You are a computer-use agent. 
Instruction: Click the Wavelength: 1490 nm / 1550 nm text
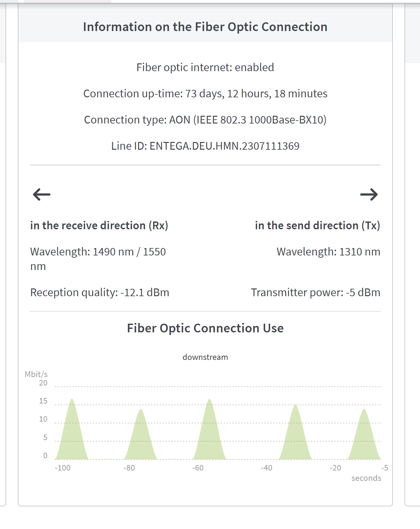click(98, 259)
